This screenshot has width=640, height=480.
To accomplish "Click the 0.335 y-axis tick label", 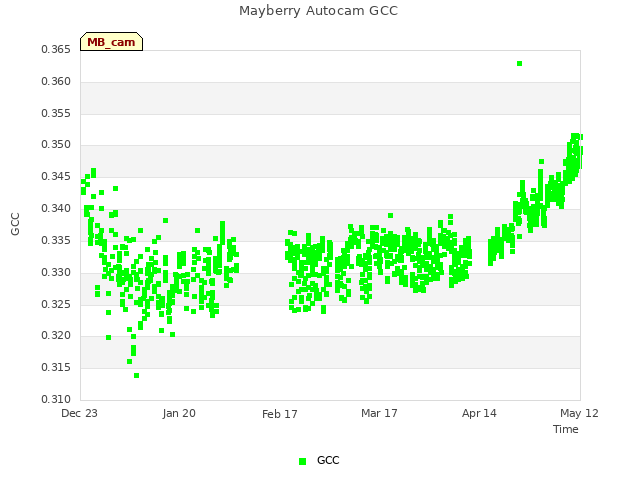I will click(56, 240).
